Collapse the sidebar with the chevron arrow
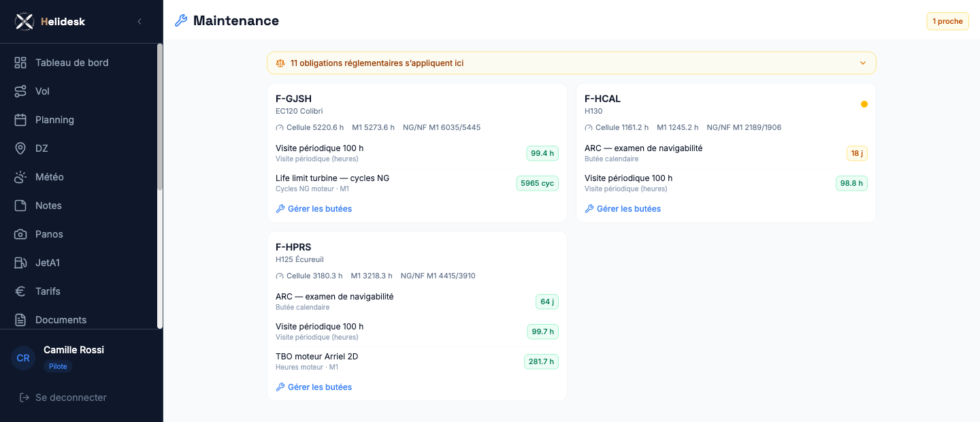Image resolution: width=980 pixels, height=422 pixels. click(140, 22)
